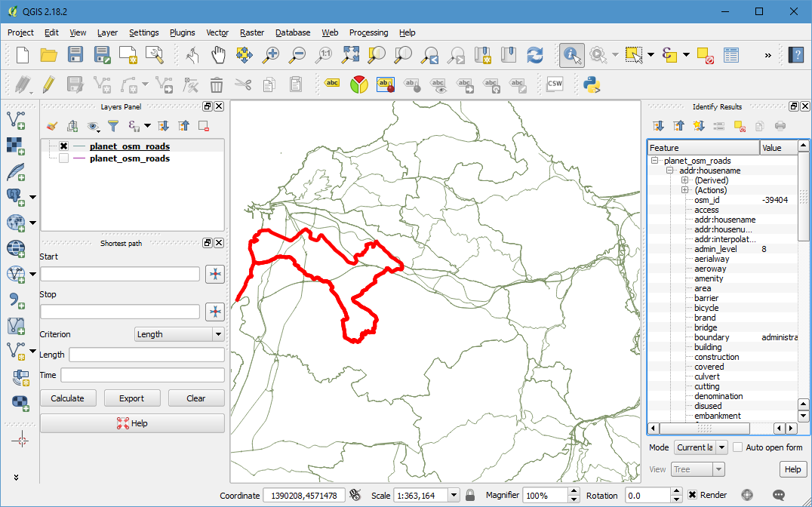Select the osm_id row
The width and height of the screenshot is (812, 507).
click(722, 200)
